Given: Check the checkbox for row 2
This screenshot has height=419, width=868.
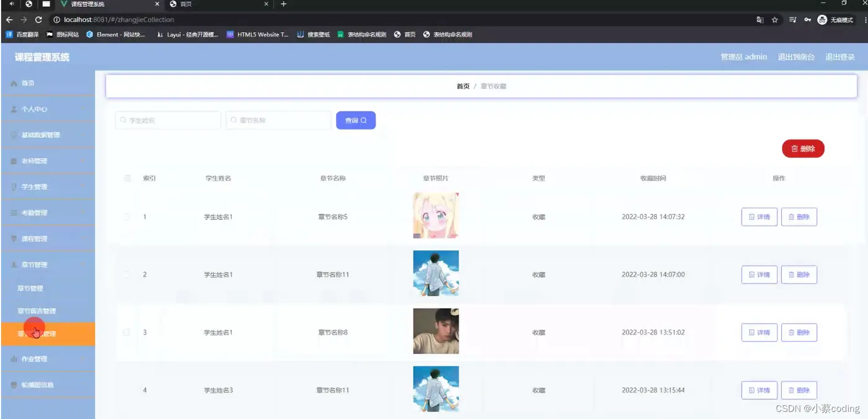Looking at the screenshot, I should tap(127, 275).
